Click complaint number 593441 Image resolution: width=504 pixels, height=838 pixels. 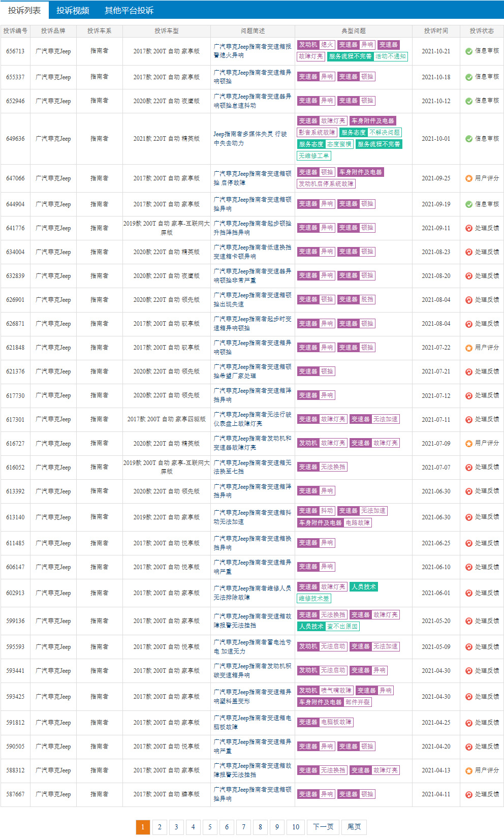click(15, 671)
